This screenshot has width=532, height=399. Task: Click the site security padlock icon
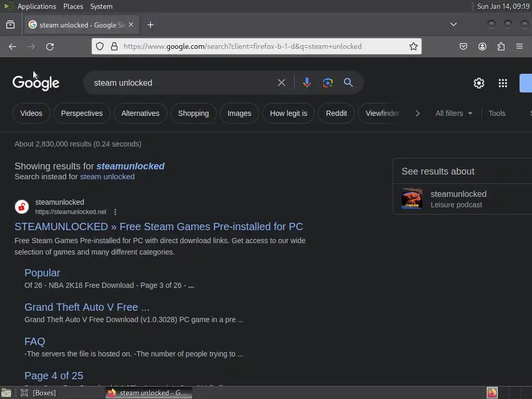click(x=114, y=46)
